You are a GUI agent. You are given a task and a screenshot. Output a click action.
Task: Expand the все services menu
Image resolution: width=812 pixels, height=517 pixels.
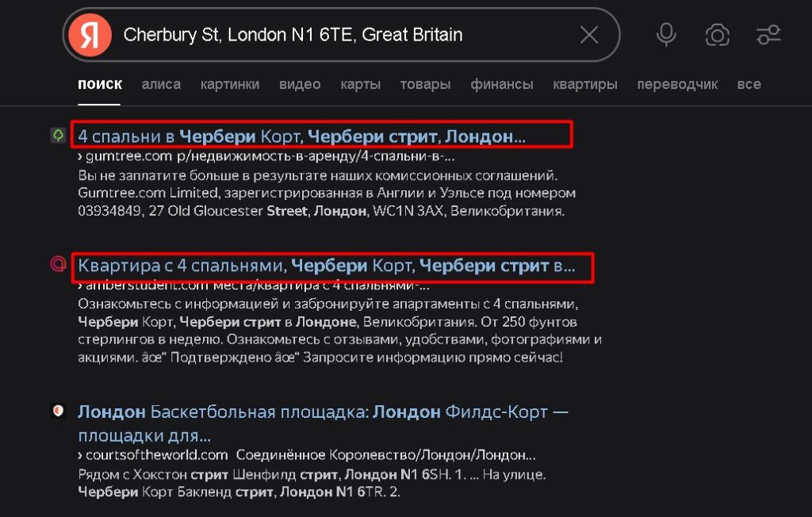point(749,84)
